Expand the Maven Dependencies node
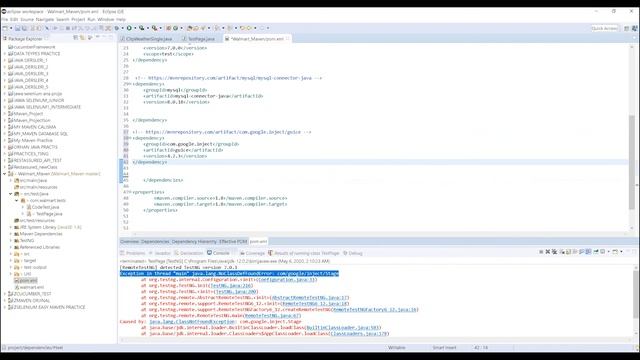Screen dimensions: 640x360 tap(11, 234)
